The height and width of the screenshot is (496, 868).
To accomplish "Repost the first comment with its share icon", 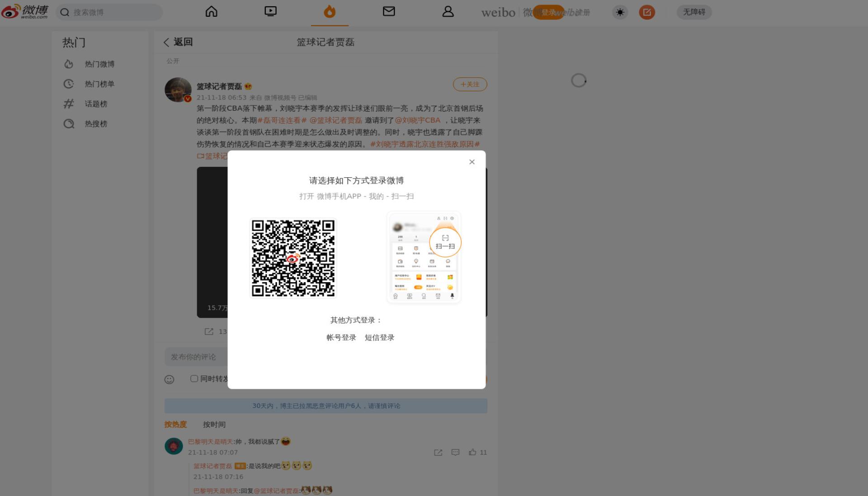I will click(x=438, y=453).
